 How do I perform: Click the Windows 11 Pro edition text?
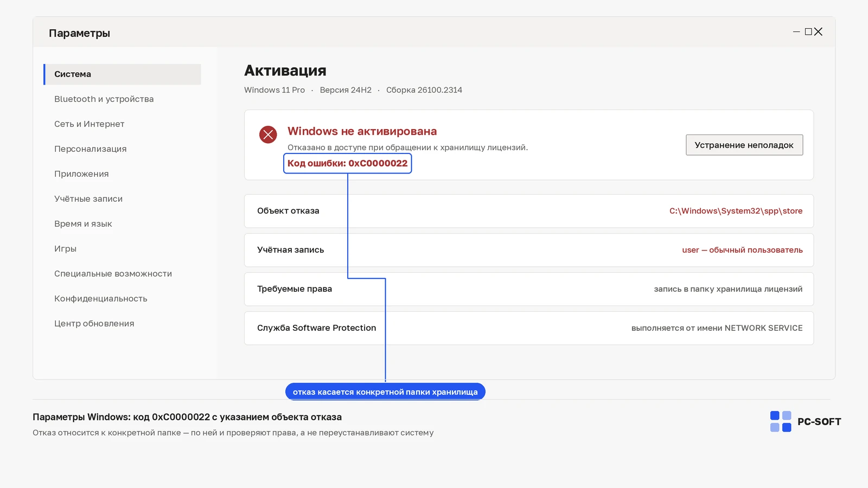pyautogui.click(x=275, y=90)
